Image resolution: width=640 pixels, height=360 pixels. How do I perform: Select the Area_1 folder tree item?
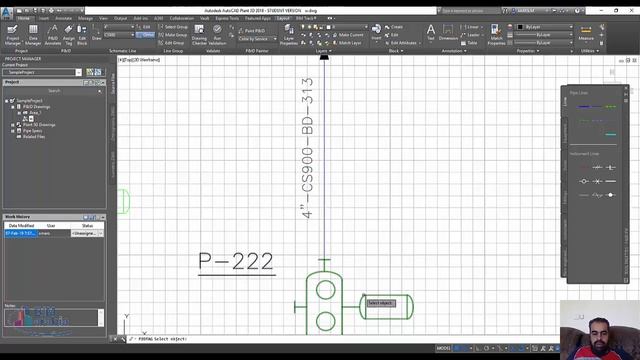35,113
